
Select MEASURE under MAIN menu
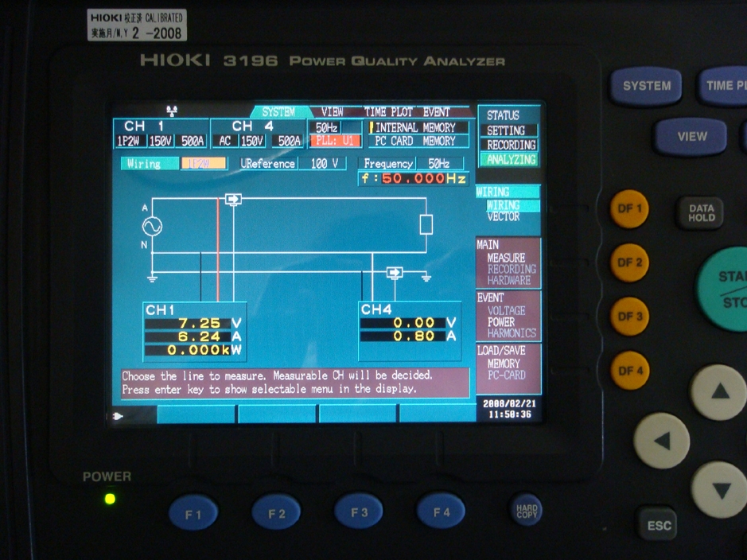[x=505, y=258]
